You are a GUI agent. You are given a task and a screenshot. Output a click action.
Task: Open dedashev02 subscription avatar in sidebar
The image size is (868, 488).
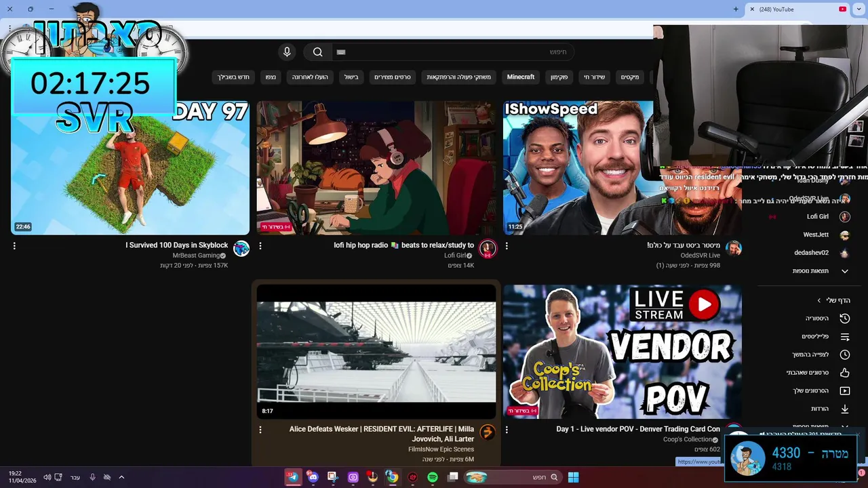click(x=845, y=253)
